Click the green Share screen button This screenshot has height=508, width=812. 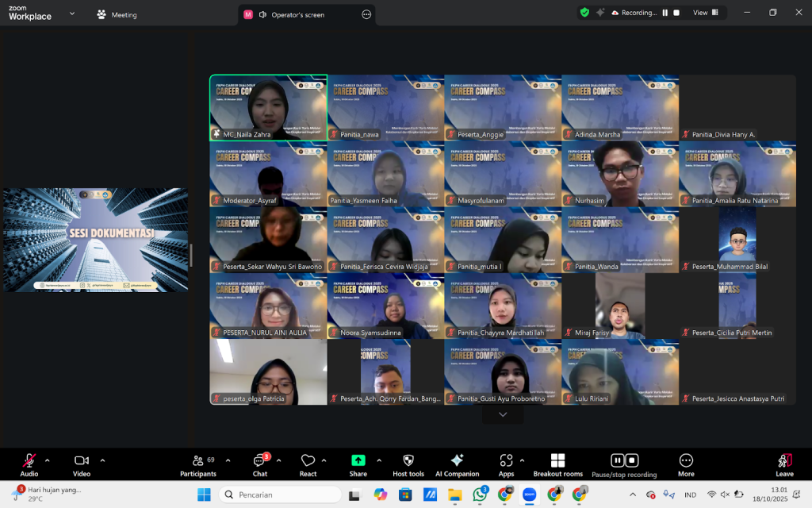click(358, 464)
